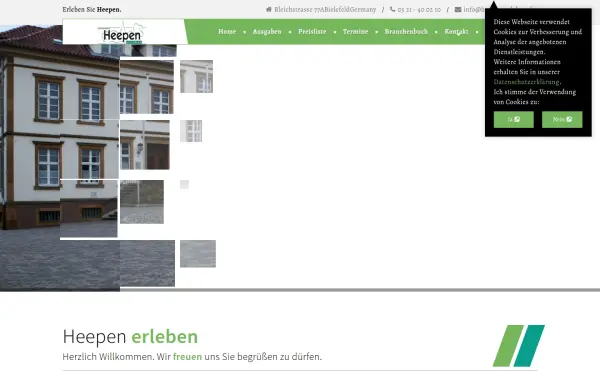The image size is (600, 375).
Task: Click the Heepen logo
Action: pos(122,33)
